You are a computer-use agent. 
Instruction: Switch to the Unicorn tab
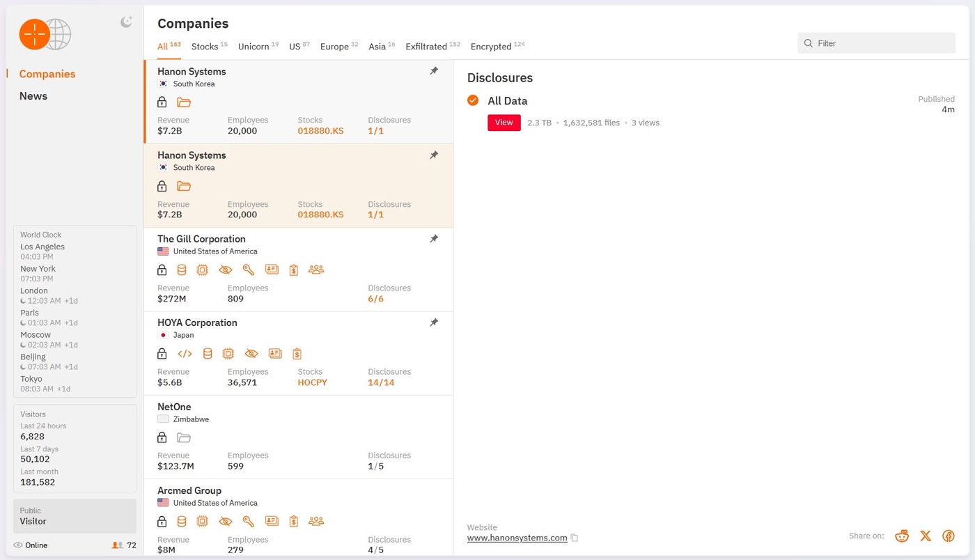coord(258,46)
